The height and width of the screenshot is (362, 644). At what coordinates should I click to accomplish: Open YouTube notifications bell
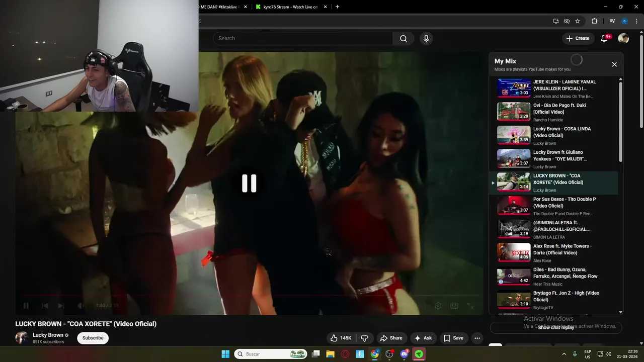(x=605, y=38)
